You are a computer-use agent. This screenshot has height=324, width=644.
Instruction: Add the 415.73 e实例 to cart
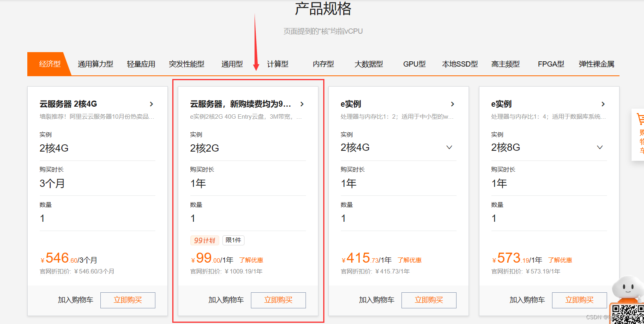377,300
